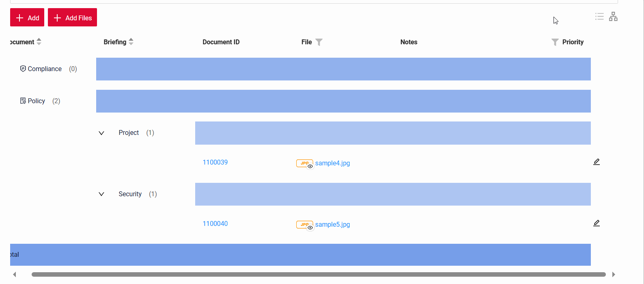Edit the sample4.jpg row with pencil icon

(596, 162)
